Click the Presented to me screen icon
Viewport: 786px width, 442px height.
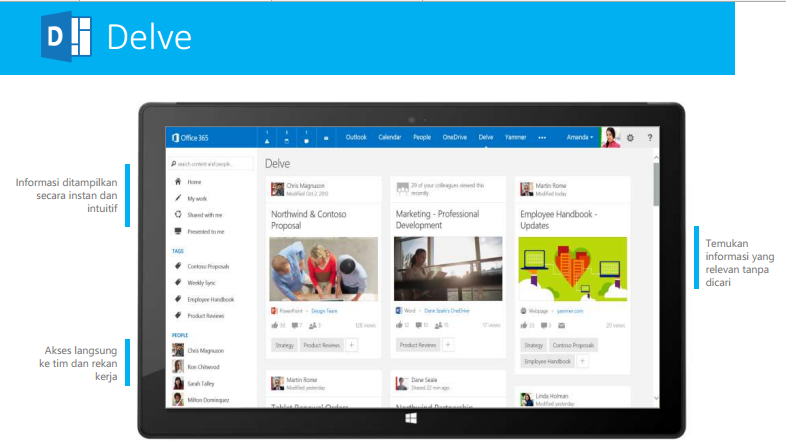coord(177,231)
